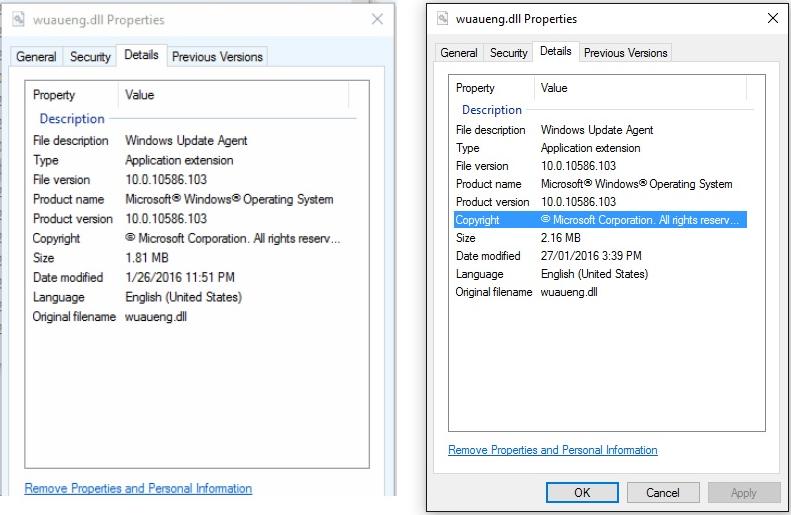The height and width of the screenshot is (515, 791).
Task: Select File version row in the right window
Action: click(600, 166)
